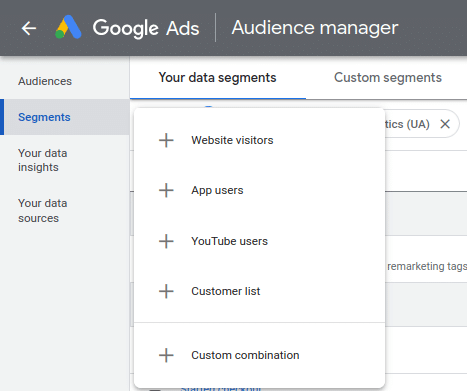Remove the Analytics (UA) filter chip
Screen dimensions: 467x391
tap(445, 124)
